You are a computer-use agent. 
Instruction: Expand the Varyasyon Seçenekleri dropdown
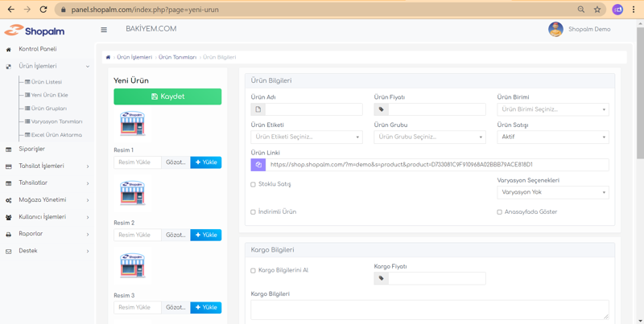click(x=552, y=193)
